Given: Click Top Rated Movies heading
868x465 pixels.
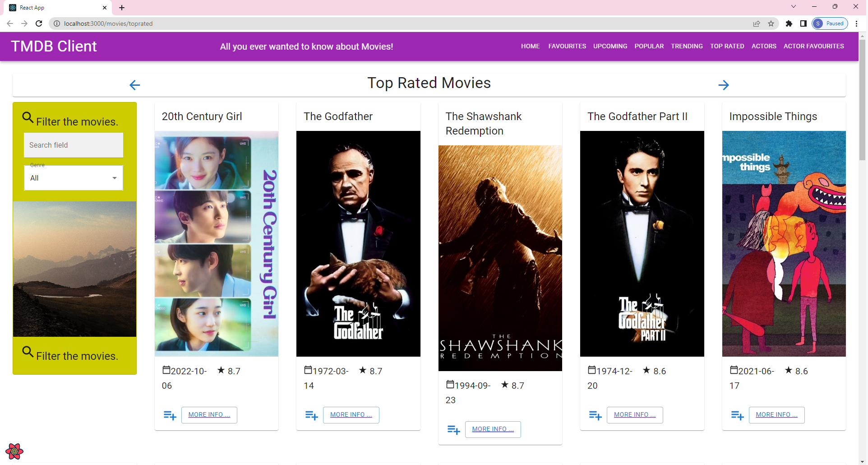Looking at the screenshot, I should (x=429, y=83).
